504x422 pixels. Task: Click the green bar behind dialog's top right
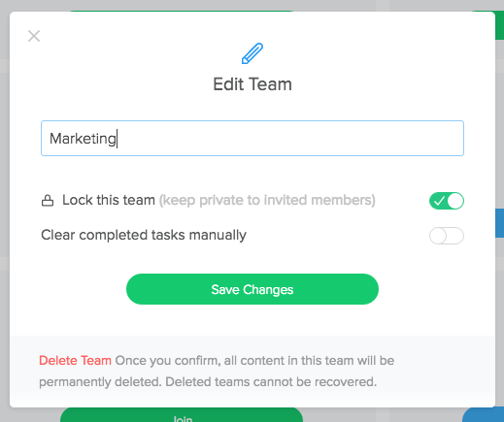[499, 25]
